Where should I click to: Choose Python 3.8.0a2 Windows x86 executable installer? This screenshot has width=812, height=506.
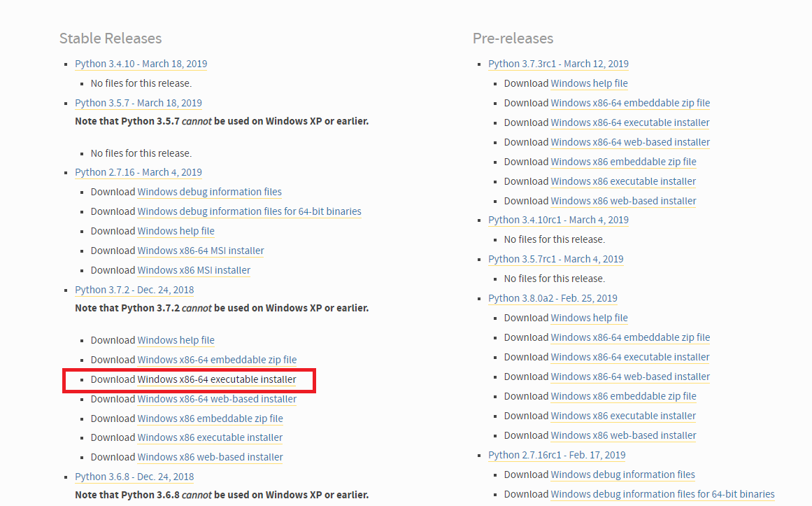click(x=623, y=416)
